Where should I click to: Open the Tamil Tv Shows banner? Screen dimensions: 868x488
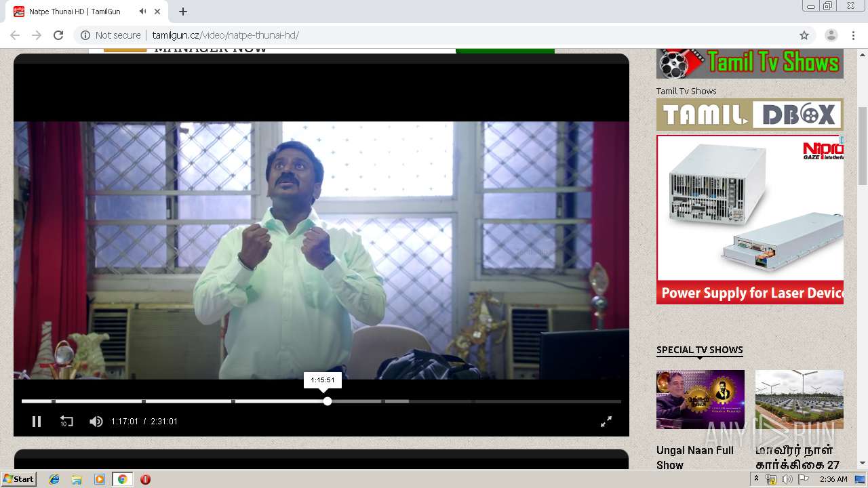click(750, 64)
